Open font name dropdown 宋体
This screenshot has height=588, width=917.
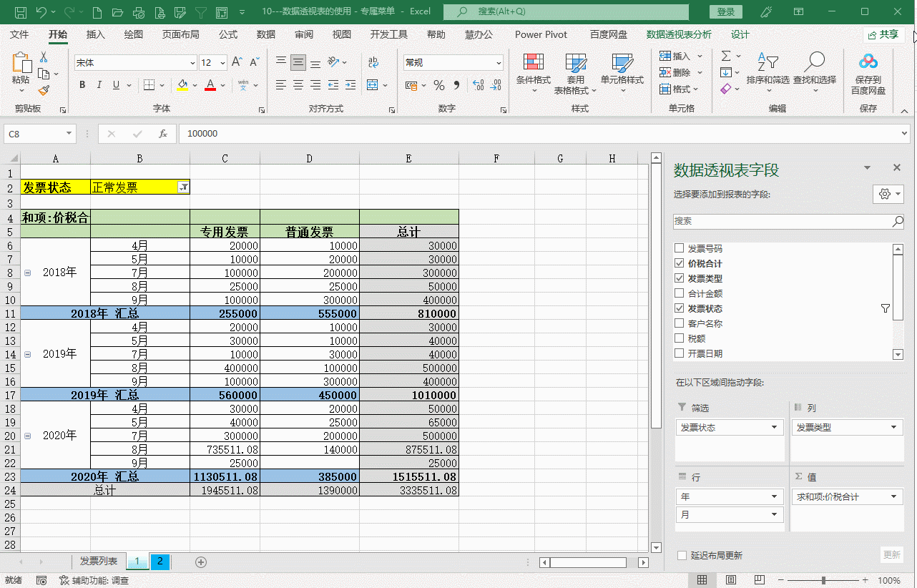[192, 63]
